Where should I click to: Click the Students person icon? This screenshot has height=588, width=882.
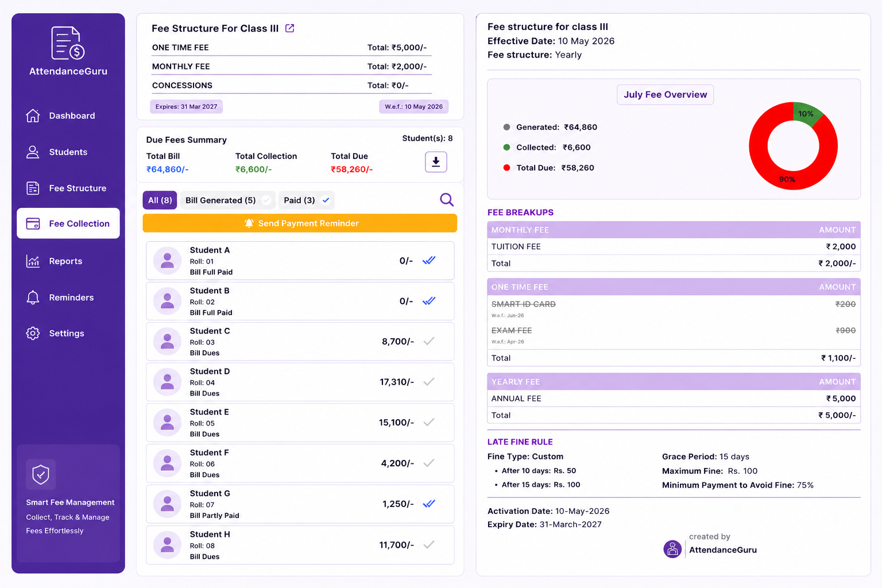click(x=33, y=152)
